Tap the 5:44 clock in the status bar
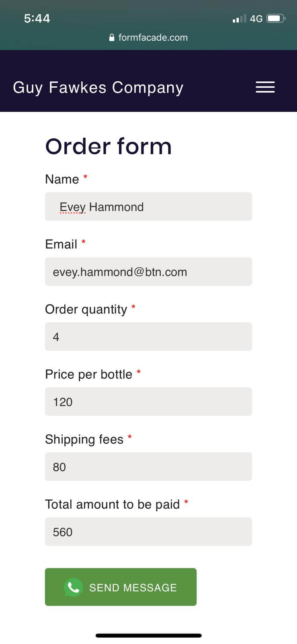The image size is (297, 644). tap(37, 19)
